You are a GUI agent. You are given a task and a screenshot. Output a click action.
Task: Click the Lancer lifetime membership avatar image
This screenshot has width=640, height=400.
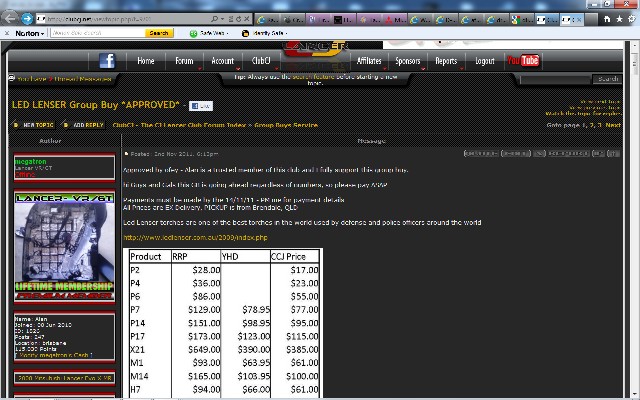tap(65, 246)
